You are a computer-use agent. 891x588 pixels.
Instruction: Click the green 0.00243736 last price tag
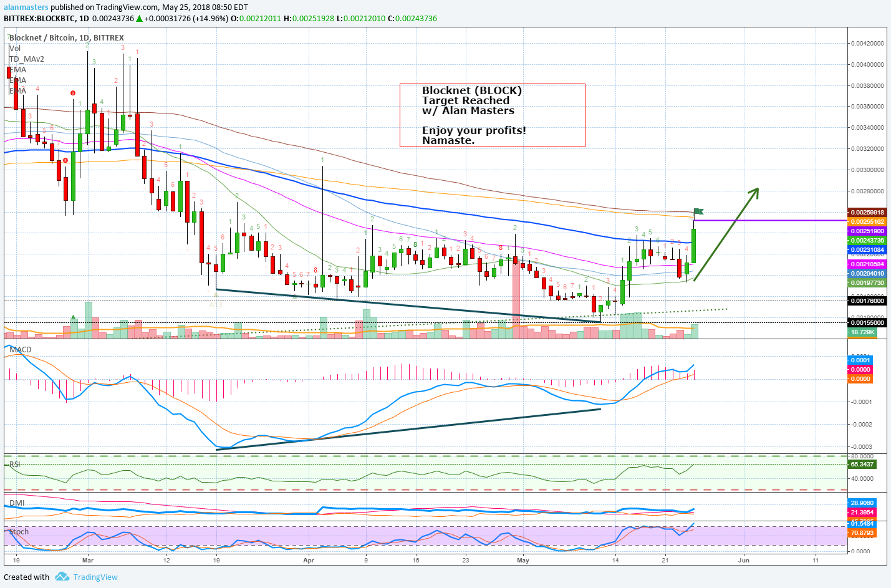click(x=867, y=240)
